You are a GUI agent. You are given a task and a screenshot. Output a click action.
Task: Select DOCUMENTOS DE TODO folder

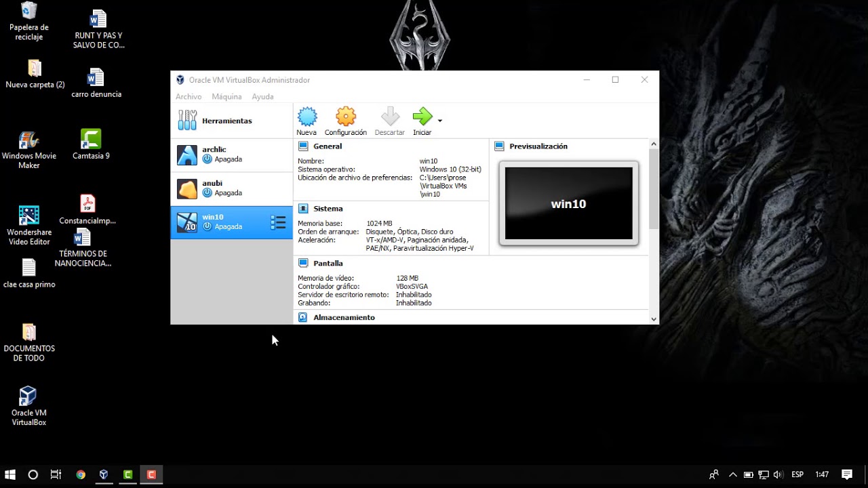click(29, 342)
